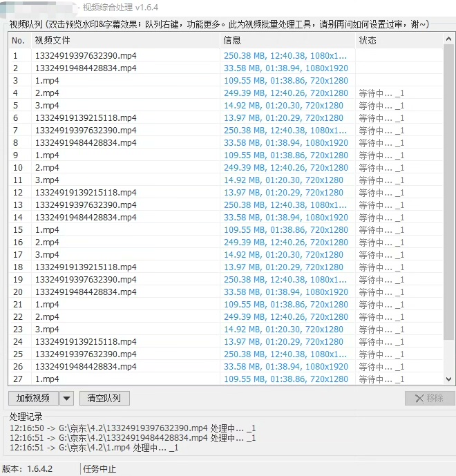Select row 12 file 13324919139215118.mp4
Screen dimensions: 456x476
[x=86, y=193]
